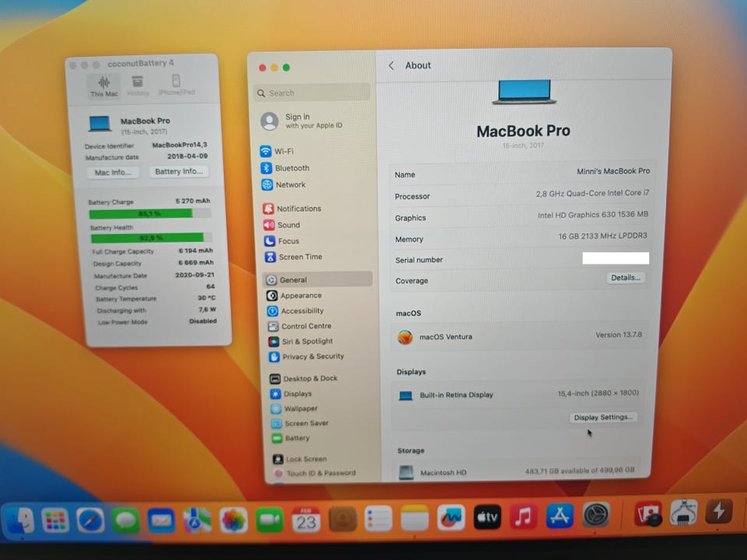Open Sound settings
The width and height of the screenshot is (747, 560).
click(282, 225)
